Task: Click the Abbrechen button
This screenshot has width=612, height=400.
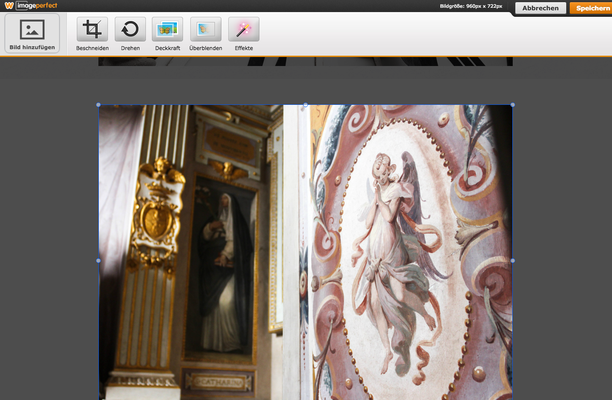Action: [540, 8]
